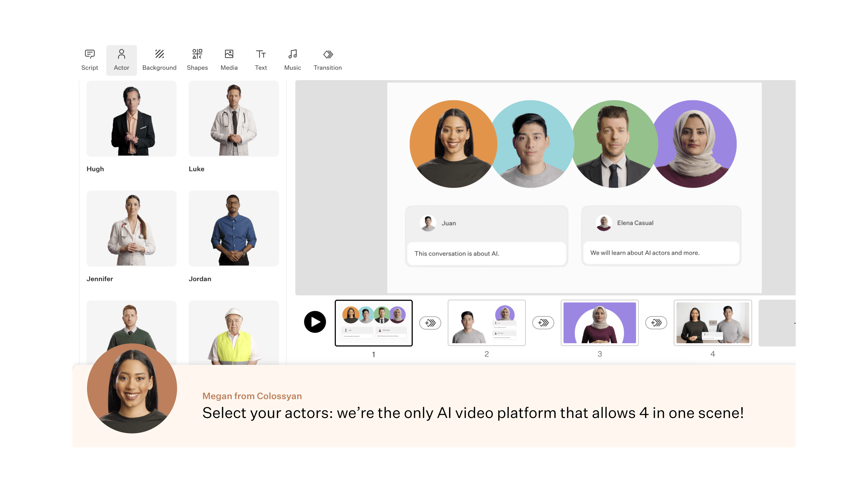Add transition between scenes 3 and 4

tap(656, 323)
